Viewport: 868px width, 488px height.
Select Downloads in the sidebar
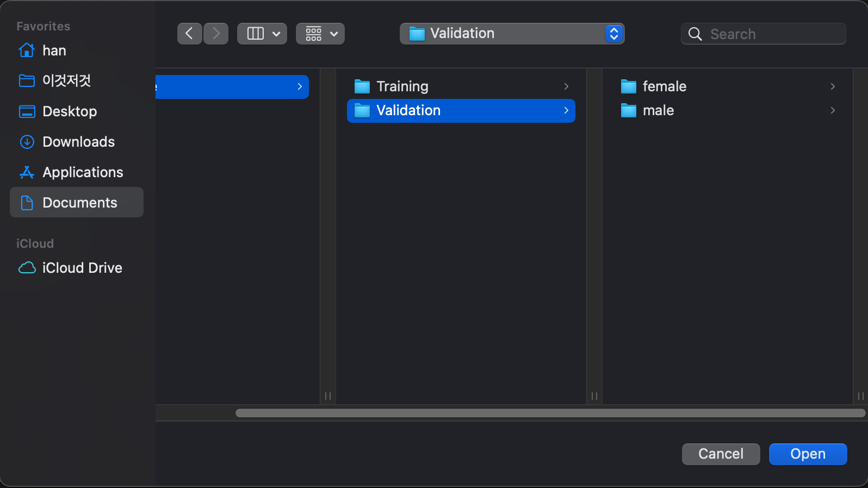click(x=78, y=142)
